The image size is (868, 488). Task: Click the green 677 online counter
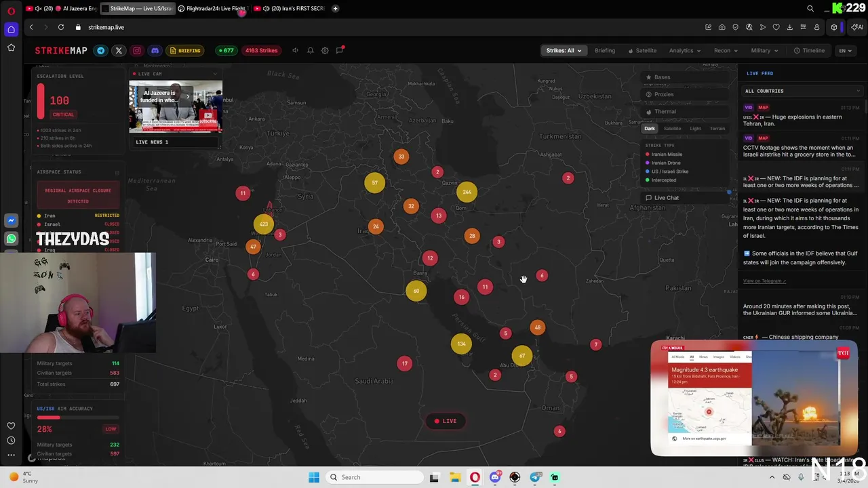pos(226,50)
